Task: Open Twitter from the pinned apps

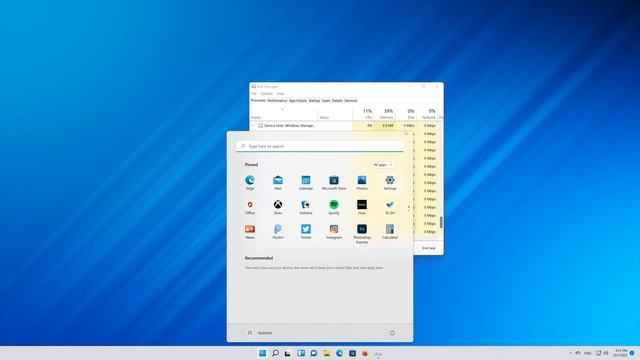Action: (x=306, y=231)
